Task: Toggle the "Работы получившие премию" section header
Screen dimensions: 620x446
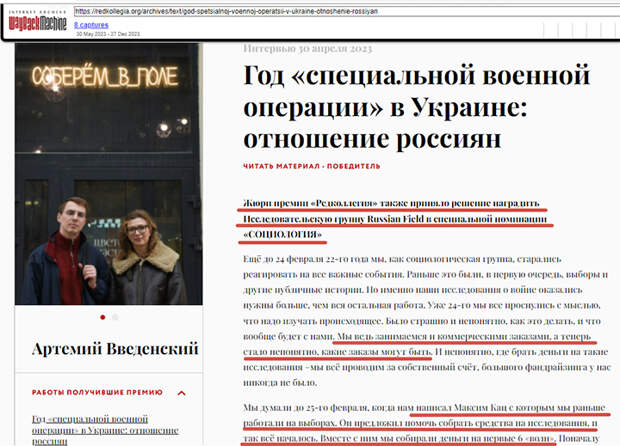Action: coord(97,392)
